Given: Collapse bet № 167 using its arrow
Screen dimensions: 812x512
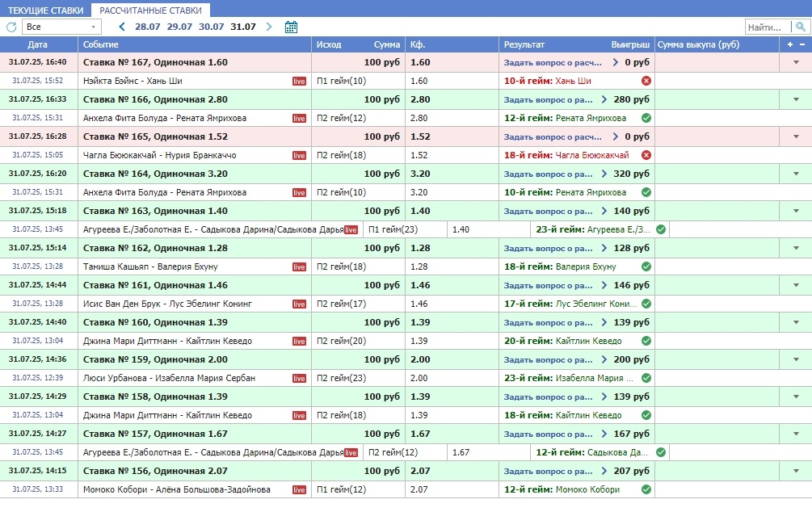Looking at the screenshot, I should click(x=796, y=62).
